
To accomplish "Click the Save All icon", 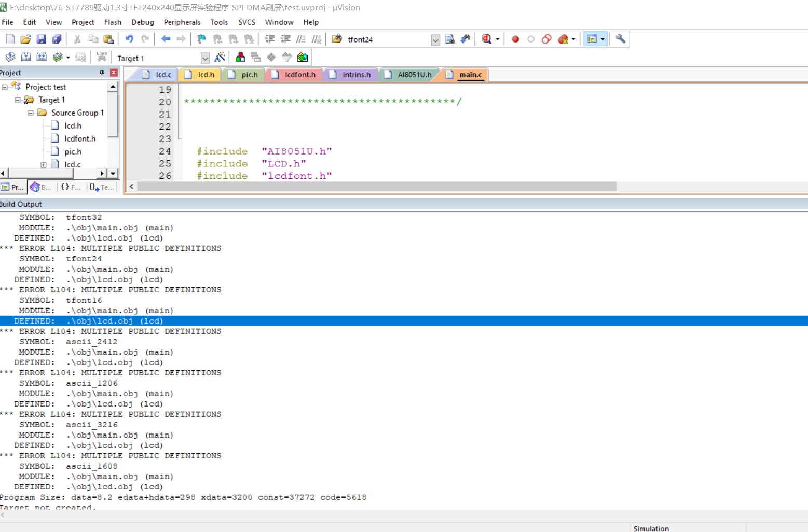I will (57, 39).
